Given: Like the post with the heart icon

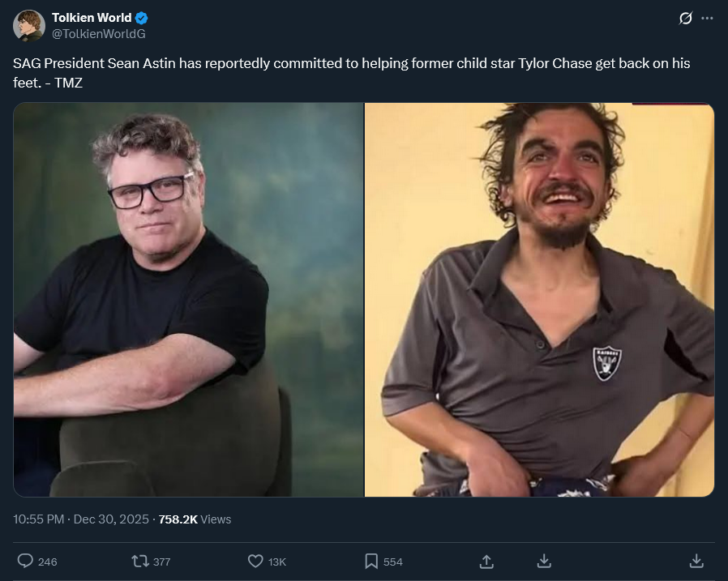Looking at the screenshot, I should coord(255,562).
